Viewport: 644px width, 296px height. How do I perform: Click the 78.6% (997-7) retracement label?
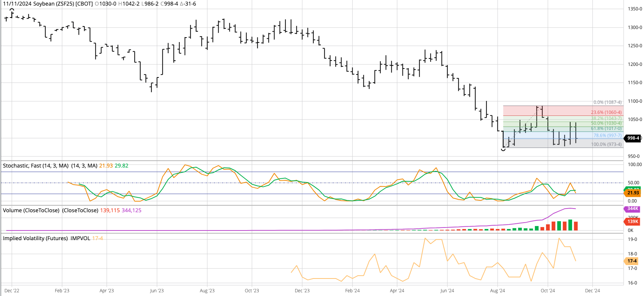point(608,136)
